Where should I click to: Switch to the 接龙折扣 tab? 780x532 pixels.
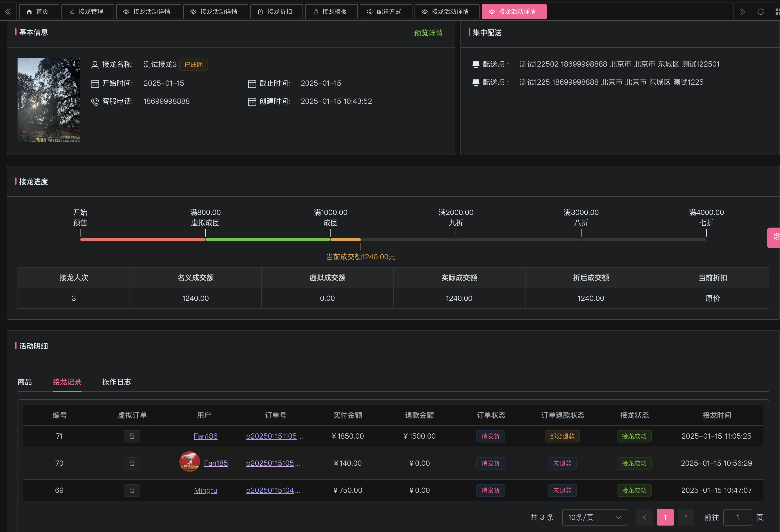click(276, 12)
